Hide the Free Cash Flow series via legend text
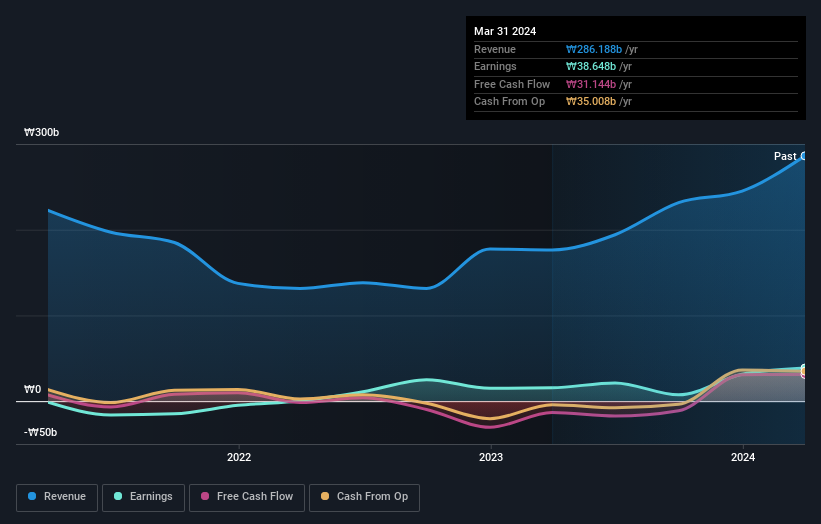The image size is (821, 524). [x=254, y=497]
